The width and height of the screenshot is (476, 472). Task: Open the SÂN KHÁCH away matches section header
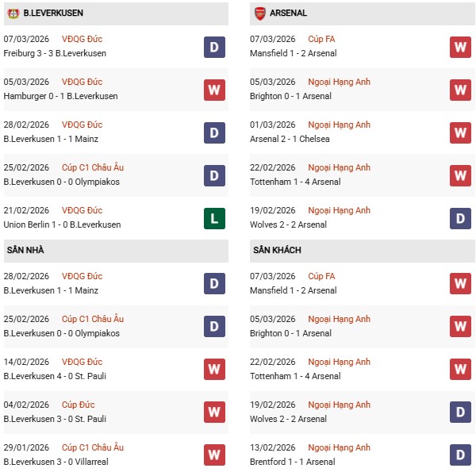[277, 250]
